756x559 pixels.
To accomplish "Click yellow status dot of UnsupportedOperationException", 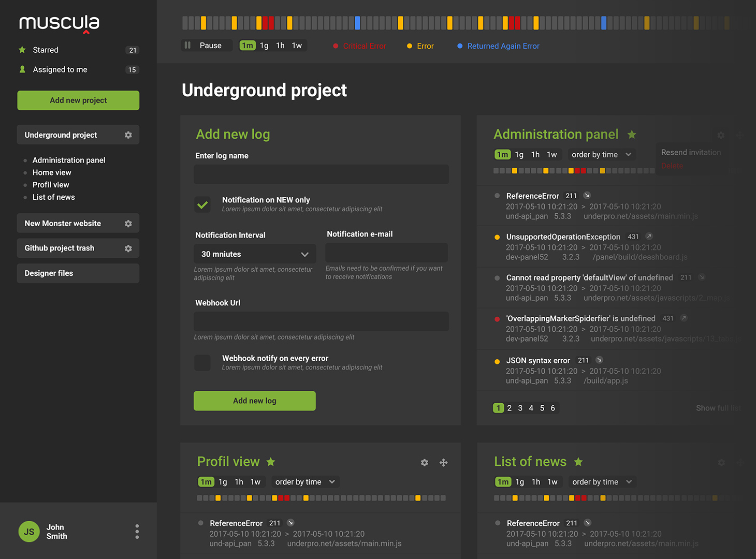I will 497,237.
